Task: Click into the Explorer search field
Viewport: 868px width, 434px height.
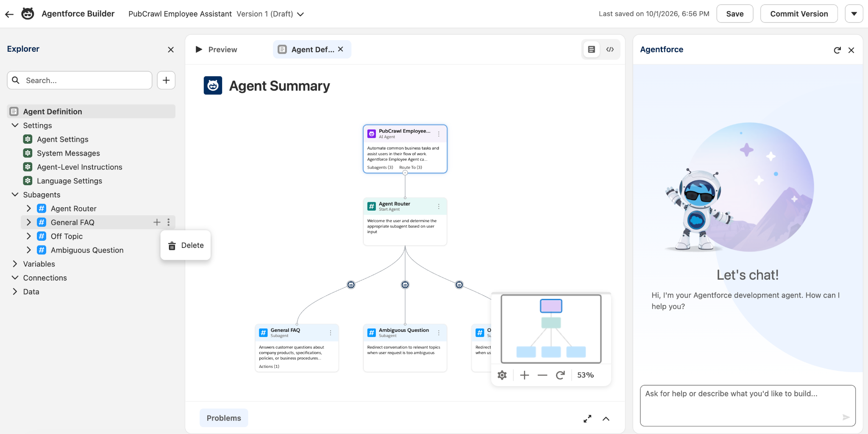Action: click(x=80, y=80)
